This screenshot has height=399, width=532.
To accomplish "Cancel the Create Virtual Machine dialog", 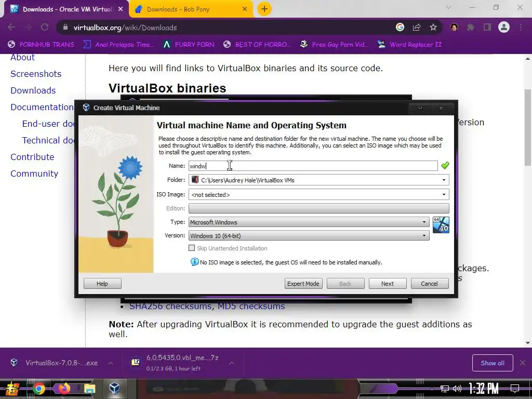I will (x=430, y=283).
